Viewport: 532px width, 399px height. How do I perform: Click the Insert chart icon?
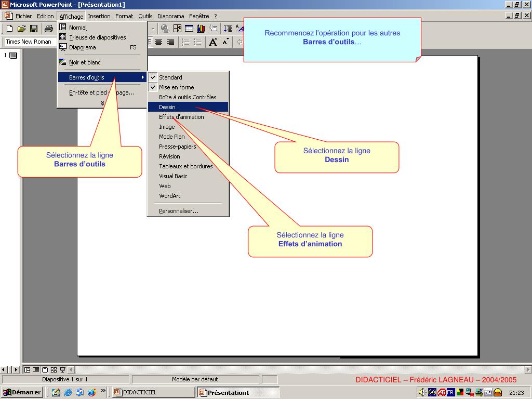click(x=201, y=29)
